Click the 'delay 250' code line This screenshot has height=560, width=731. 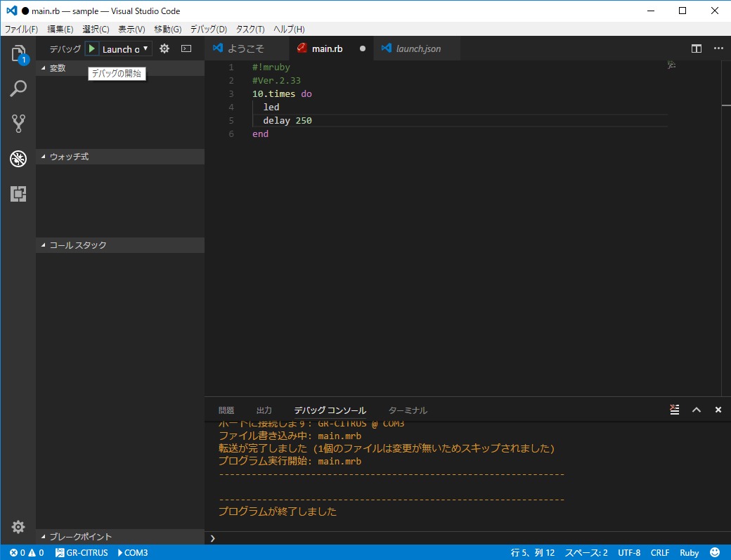[287, 120]
